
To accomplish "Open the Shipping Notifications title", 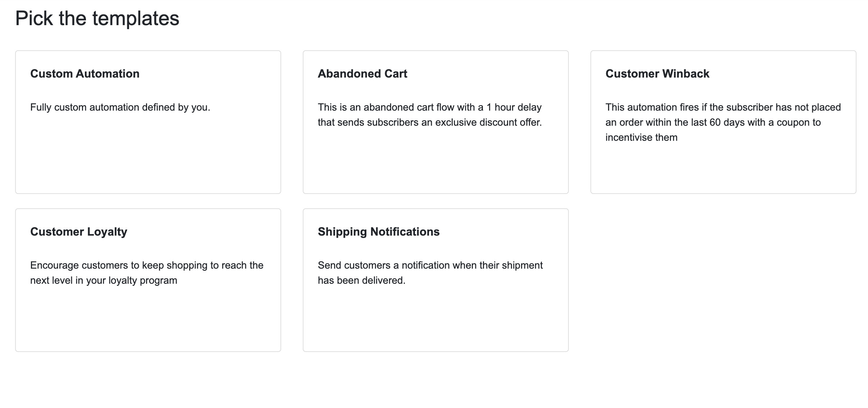I will point(379,232).
